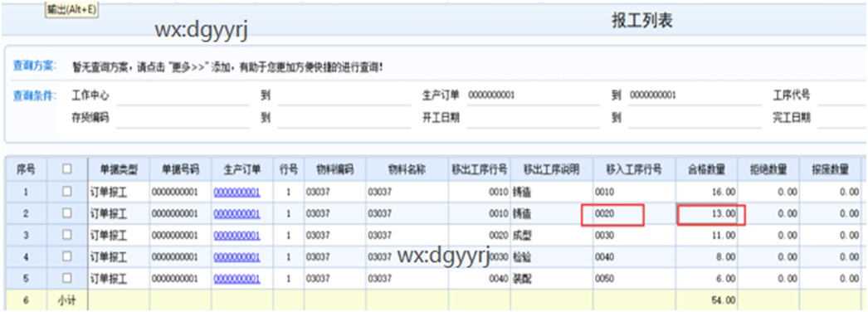The width and height of the screenshot is (868, 312).
Task: Click the 工作中心 start input field
Action: 183,95
